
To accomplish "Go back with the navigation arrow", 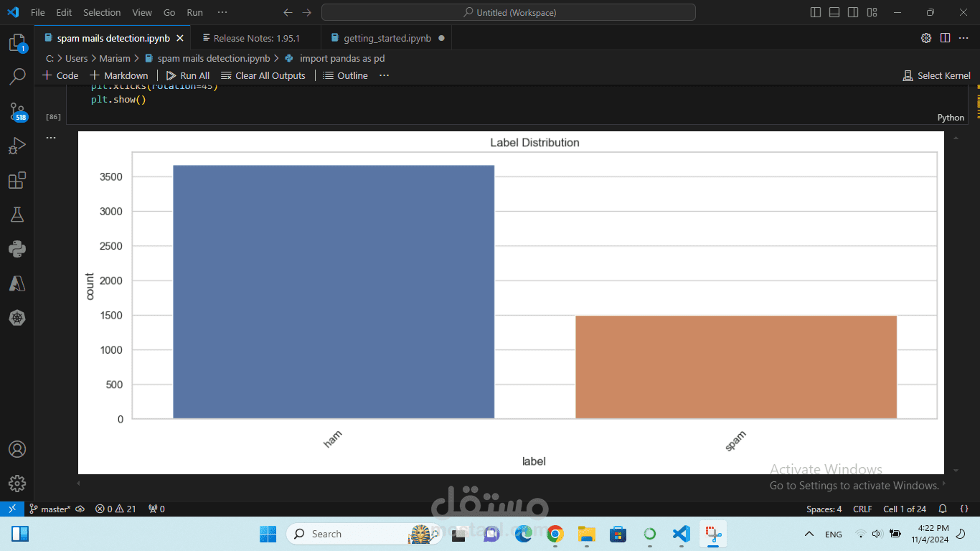I will (288, 12).
